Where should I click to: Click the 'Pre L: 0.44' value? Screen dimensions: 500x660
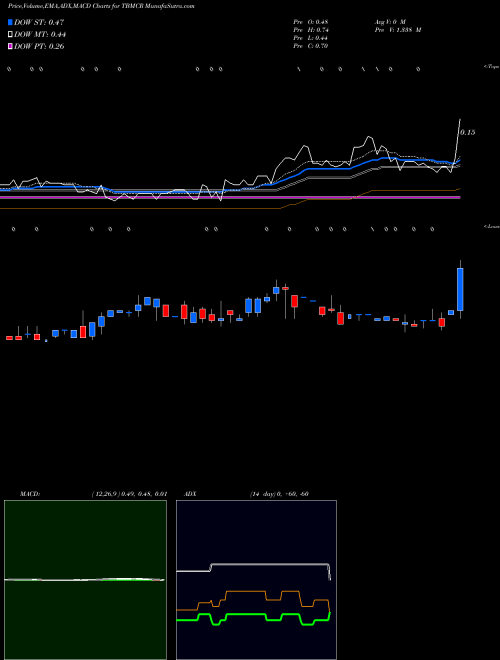[311, 38]
